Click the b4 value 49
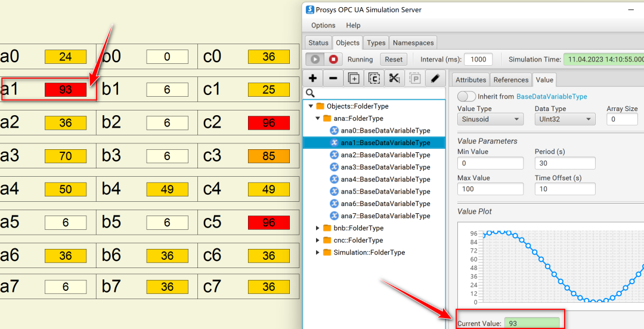 [x=167, y=189]
